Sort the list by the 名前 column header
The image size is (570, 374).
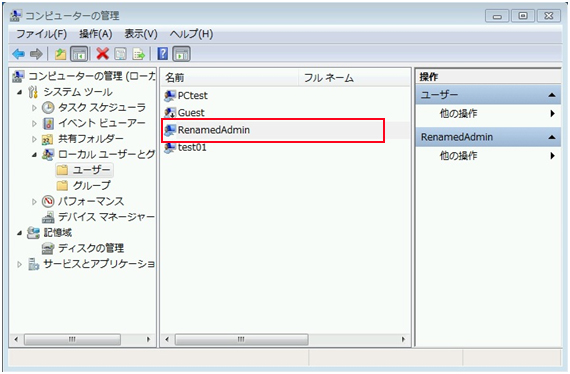click(230, 77)
